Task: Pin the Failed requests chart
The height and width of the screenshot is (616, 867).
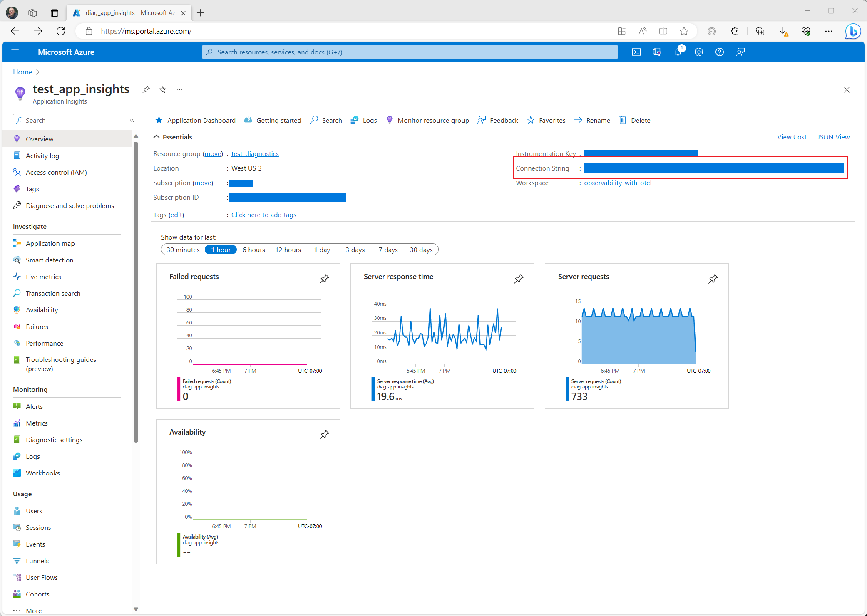Action: [324, 279]
